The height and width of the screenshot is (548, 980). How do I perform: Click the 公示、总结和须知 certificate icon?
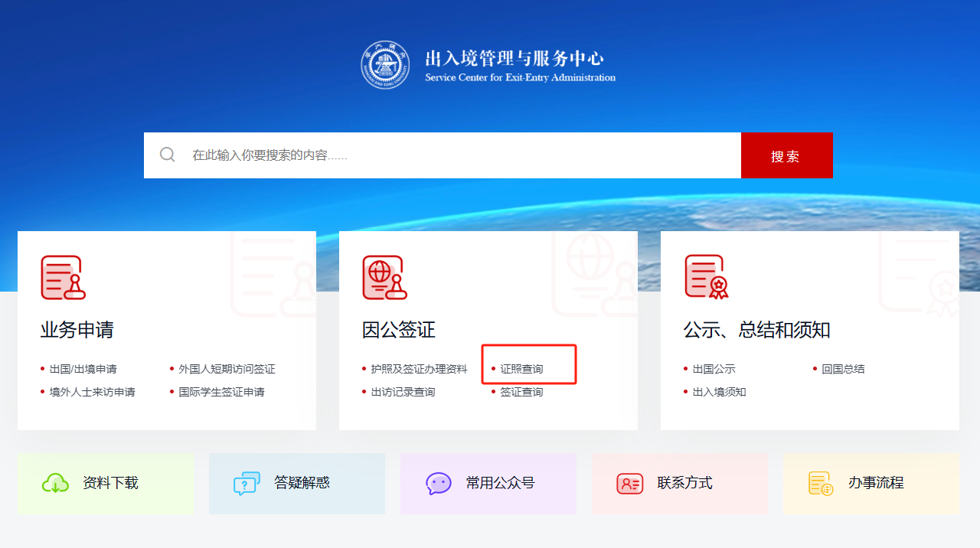pos(706,277)
